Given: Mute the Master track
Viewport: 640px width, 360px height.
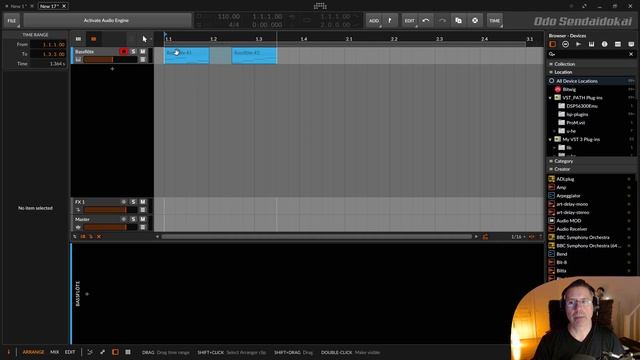Looking at the screenshot, I should [143, 219].
